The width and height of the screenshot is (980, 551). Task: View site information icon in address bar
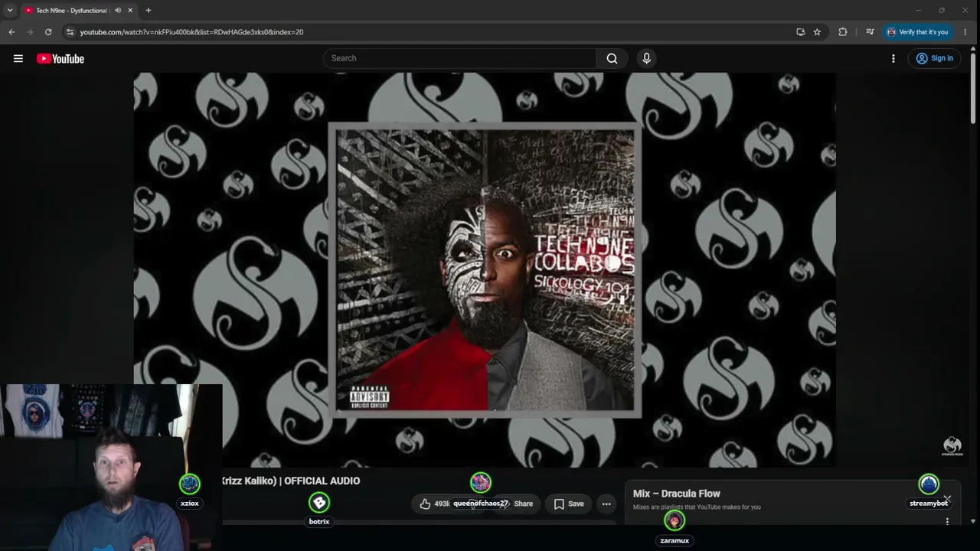point(70,32)
